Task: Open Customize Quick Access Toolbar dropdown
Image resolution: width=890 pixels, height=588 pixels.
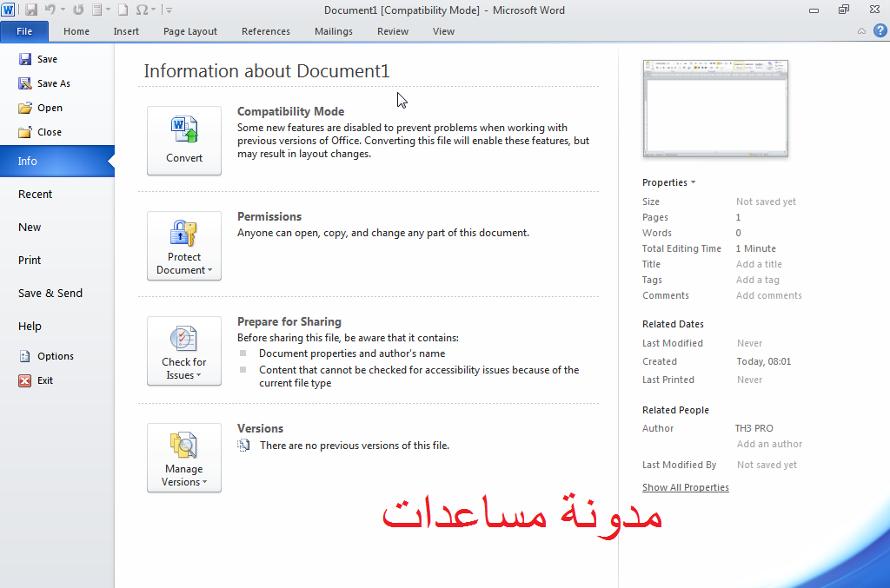Action: [x=169, y=10]
